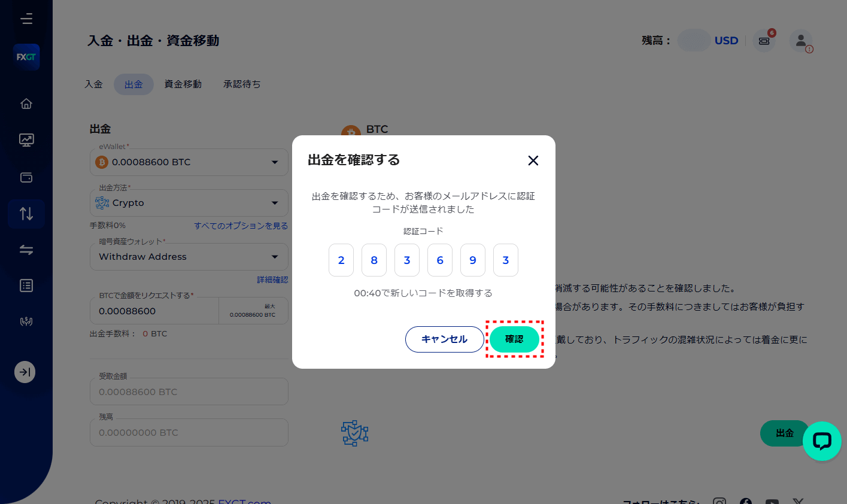The image size is (847, 504).
Task: Click the 出金手数料 0 BTC text
Action: click(129, 334)
